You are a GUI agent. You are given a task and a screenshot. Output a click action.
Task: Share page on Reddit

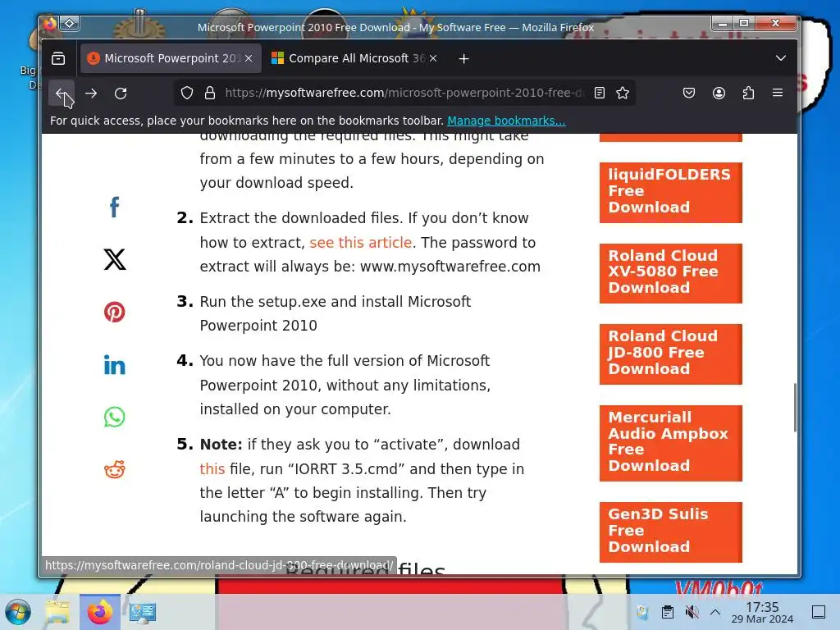coord(115,469)
